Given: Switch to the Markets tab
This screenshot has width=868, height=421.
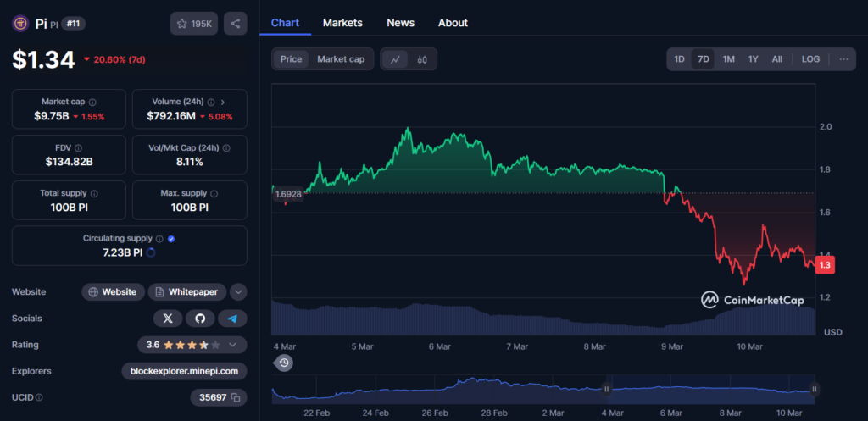Looking at the screenshot, I should [342, 23].
